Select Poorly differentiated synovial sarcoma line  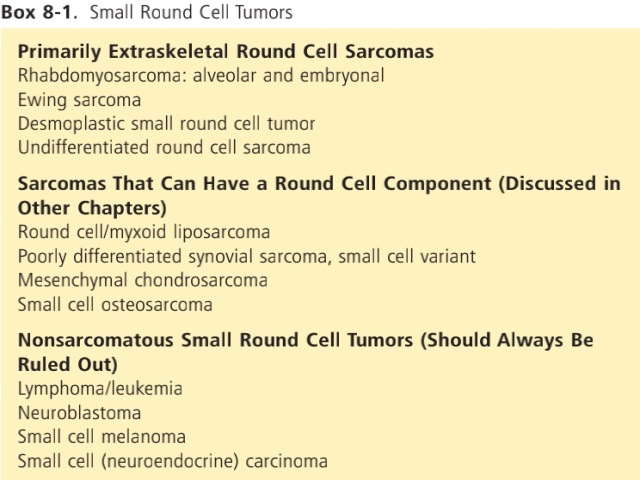tap(247, 257)
